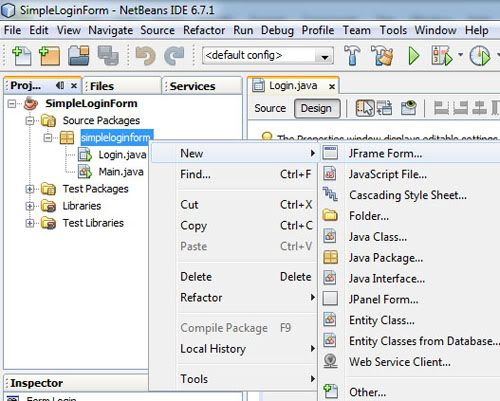The image size is (500, 401).
Task: Close the Projects panel tab
Action: pos(74,86)
